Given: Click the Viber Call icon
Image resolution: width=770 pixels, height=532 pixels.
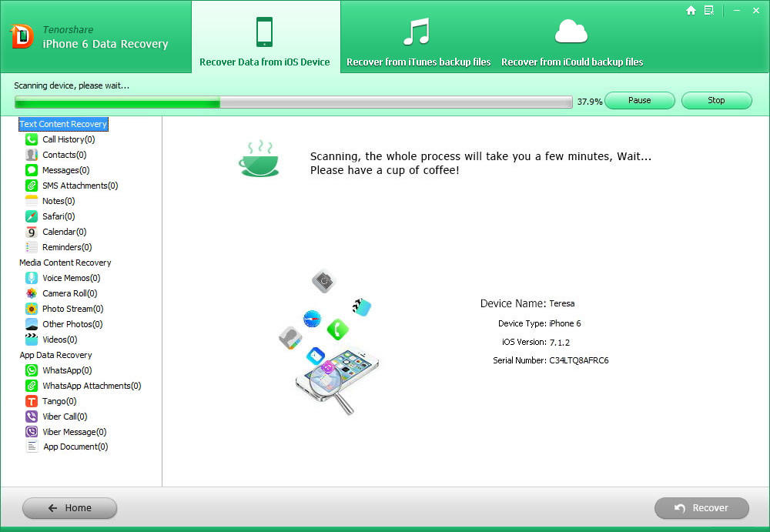Looking at the screenshot, I should 32,417.
